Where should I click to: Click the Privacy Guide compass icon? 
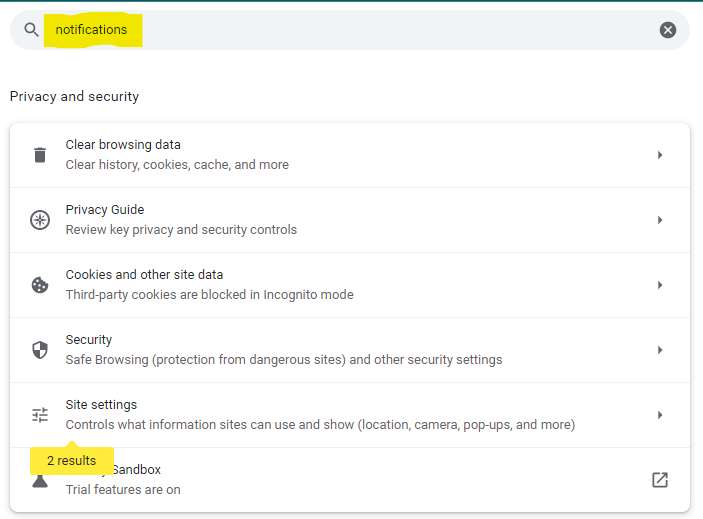(40, 220)
